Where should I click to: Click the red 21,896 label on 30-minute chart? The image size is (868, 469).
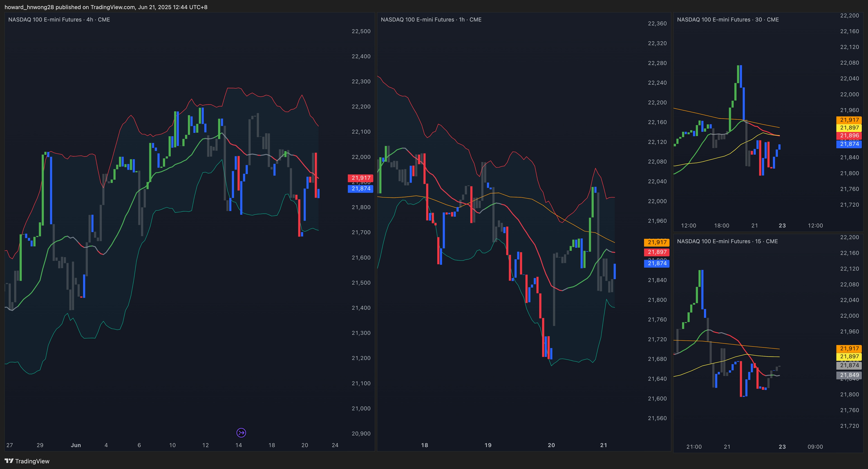pyautogui.click(x=849, y=135)
